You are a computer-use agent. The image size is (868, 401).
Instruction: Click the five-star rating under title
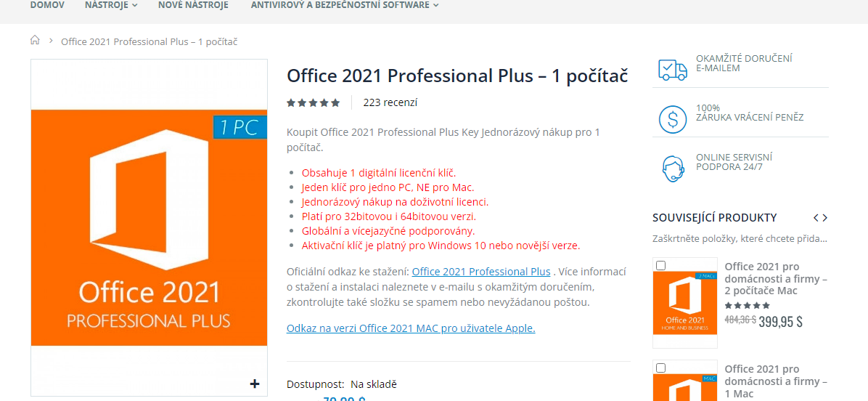click(x=313, y=103)
